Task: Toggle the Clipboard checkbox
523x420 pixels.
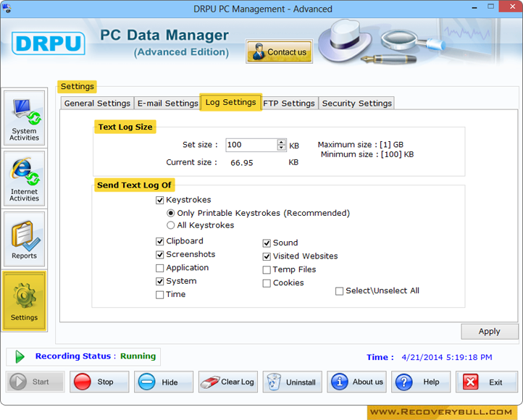Action: 160,241
